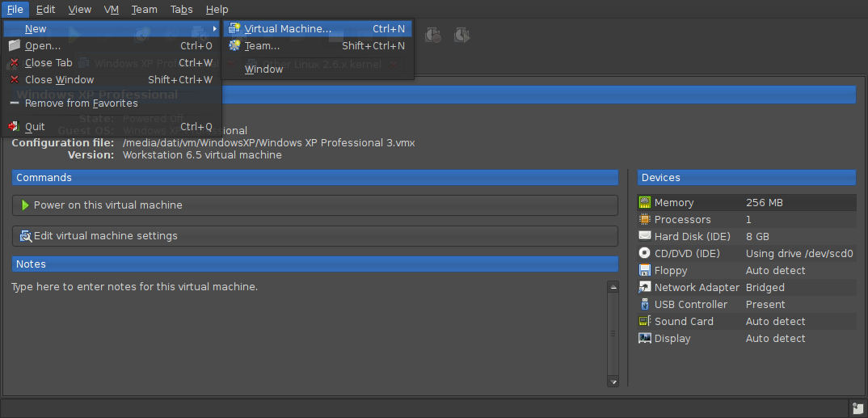Click the Devices section header
This screenshot has height=418, width=868.
[747, 178]
